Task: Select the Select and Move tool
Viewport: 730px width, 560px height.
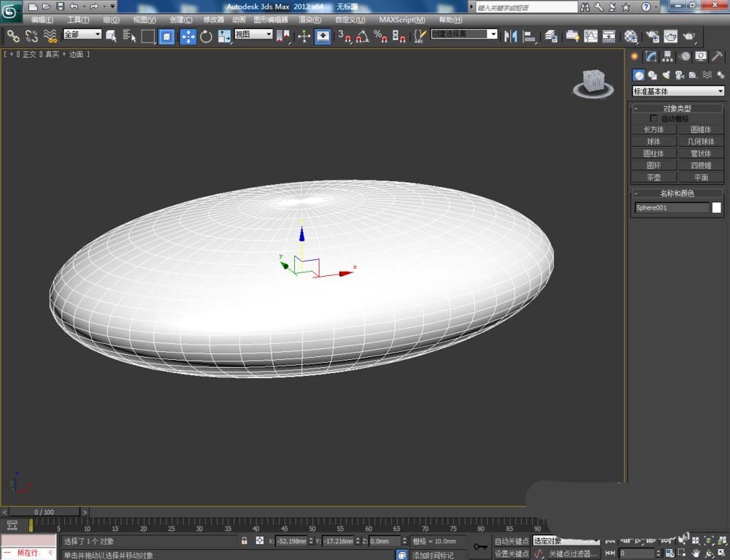Action: pos(188,36)
